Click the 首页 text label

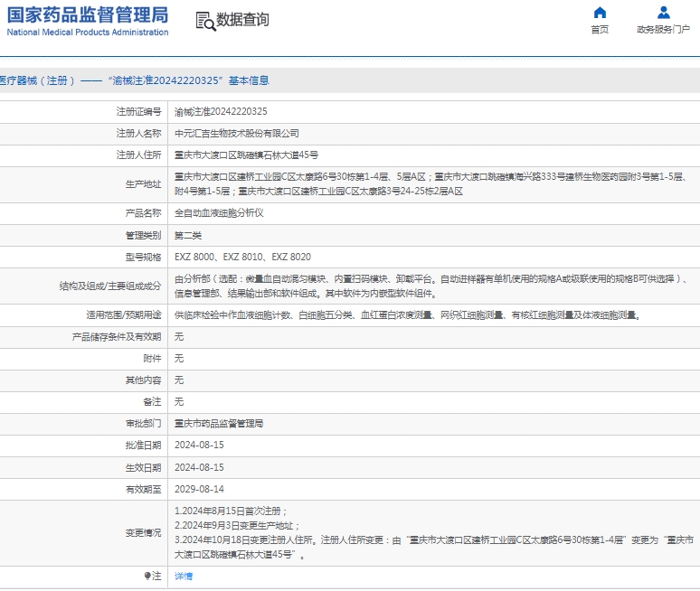tap(600, 30)
